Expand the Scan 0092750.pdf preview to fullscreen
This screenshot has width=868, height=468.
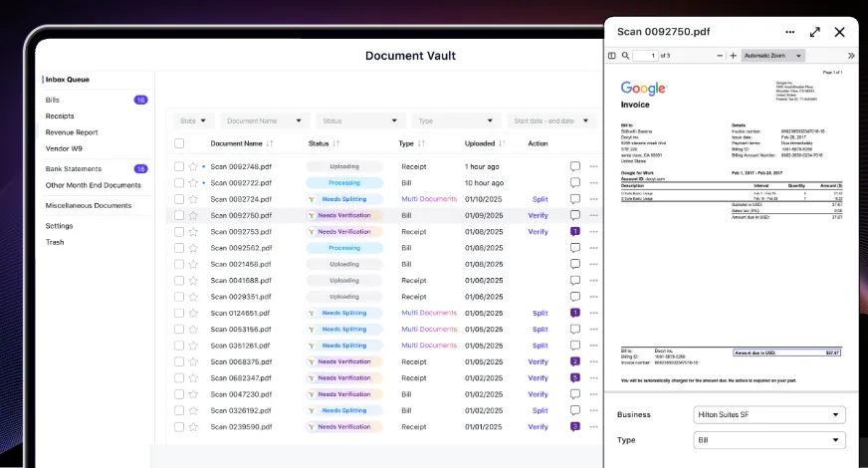(x=815, y=32)
